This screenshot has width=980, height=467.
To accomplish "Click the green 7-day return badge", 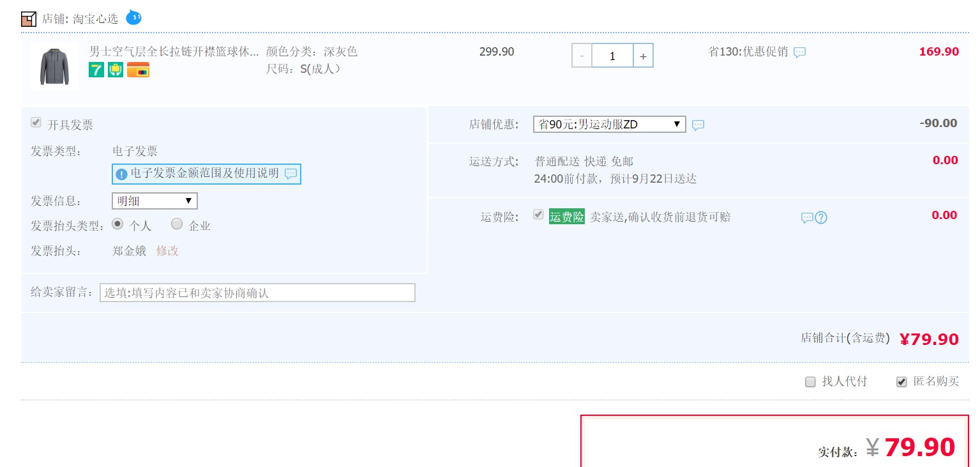I will (96, 70).
